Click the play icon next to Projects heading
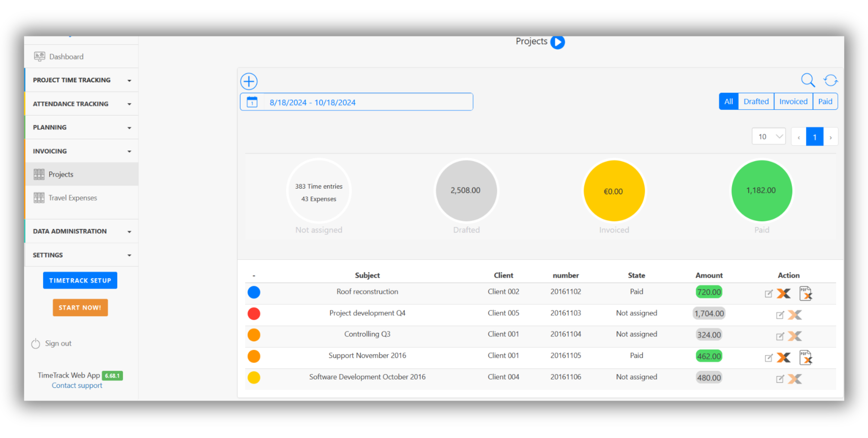Screen dimensions: 868x438 point(557,42)
